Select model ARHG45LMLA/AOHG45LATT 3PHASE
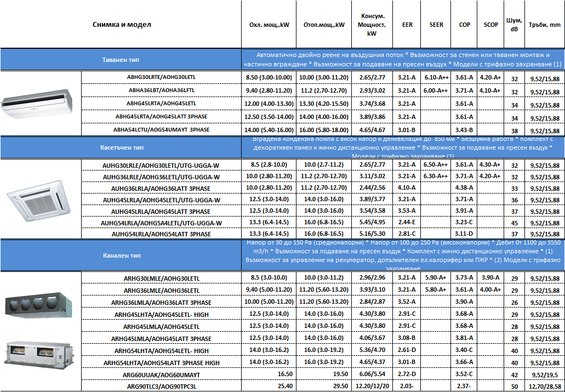Viewport: 565px width, 392px height. pos(162,339)
